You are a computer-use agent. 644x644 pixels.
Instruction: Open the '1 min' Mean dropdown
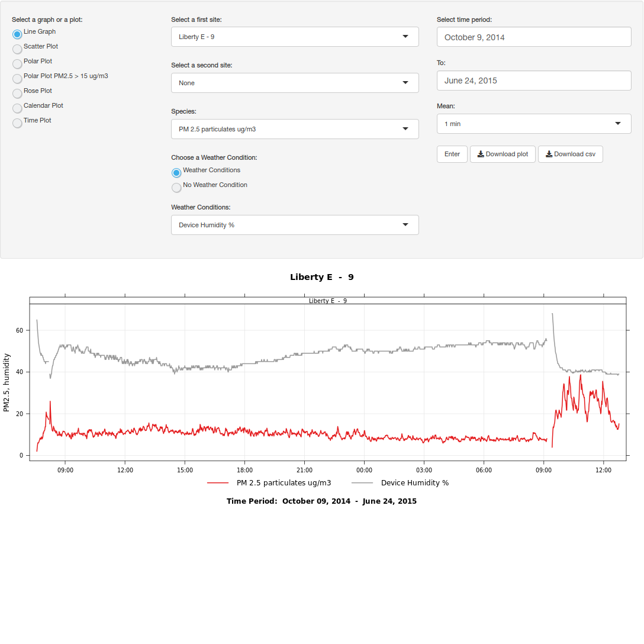click(x=534, y=124)
